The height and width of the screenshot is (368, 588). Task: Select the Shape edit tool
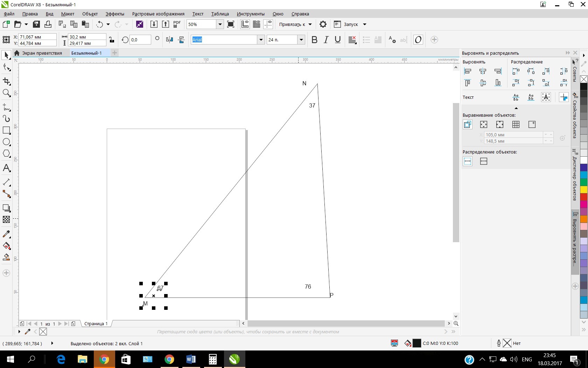tap(6, 67)
